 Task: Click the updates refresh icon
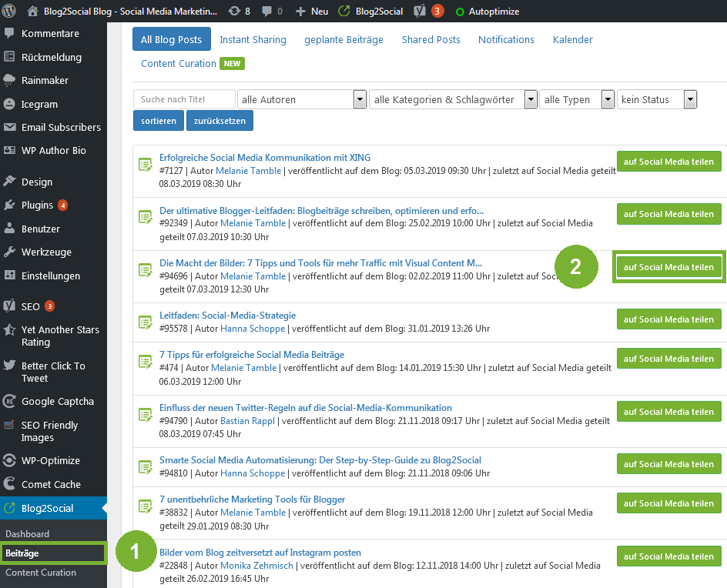tap(234, 11)
